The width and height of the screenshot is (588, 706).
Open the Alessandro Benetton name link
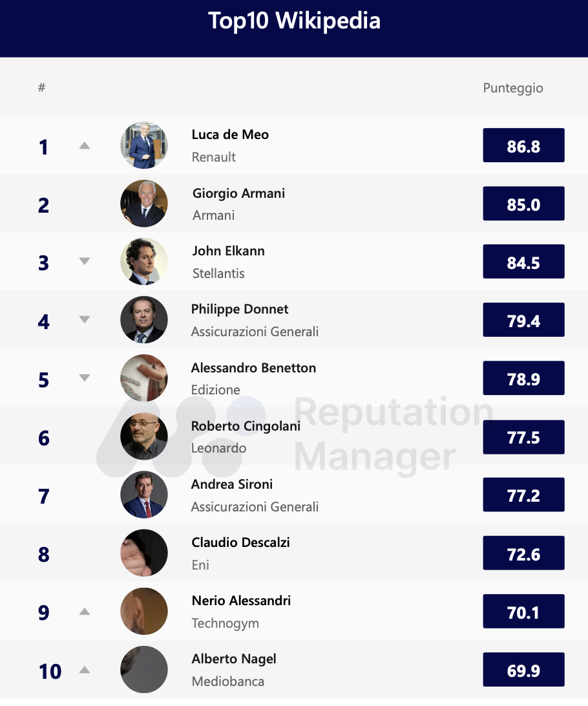point(253,368)
